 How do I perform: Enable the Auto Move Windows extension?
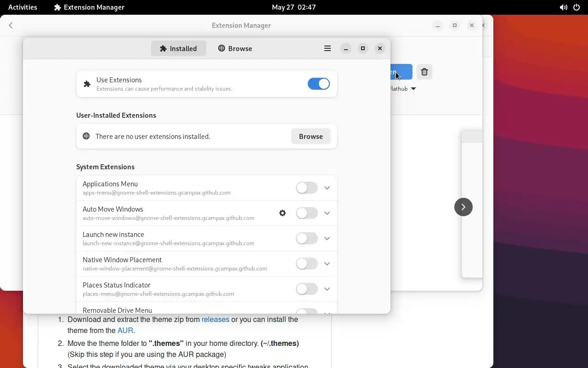click(x=307, y=213)
